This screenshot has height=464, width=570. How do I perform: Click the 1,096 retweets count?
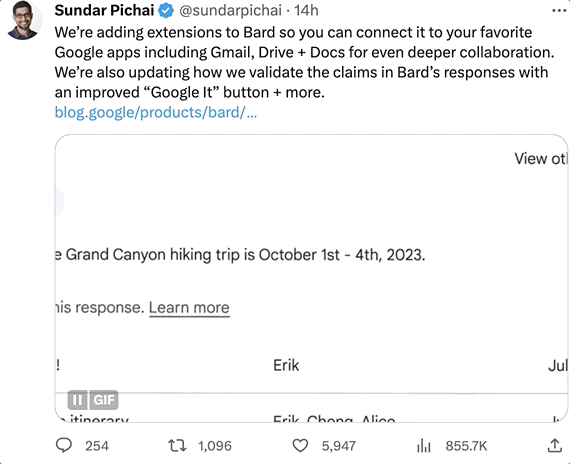214,446
